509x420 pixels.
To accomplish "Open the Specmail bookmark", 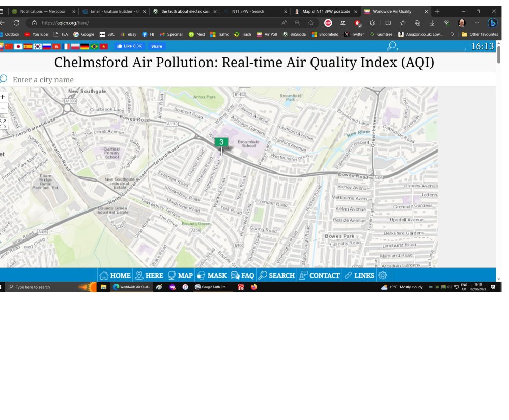I will click(x=172, y=34).
